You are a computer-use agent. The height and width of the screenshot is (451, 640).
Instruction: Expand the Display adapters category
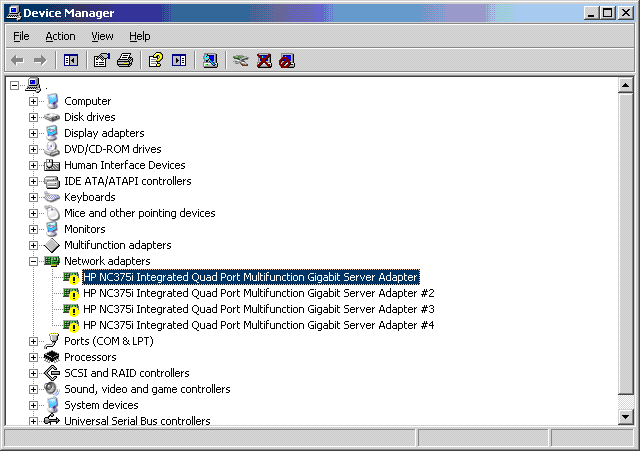pos(33,133)
